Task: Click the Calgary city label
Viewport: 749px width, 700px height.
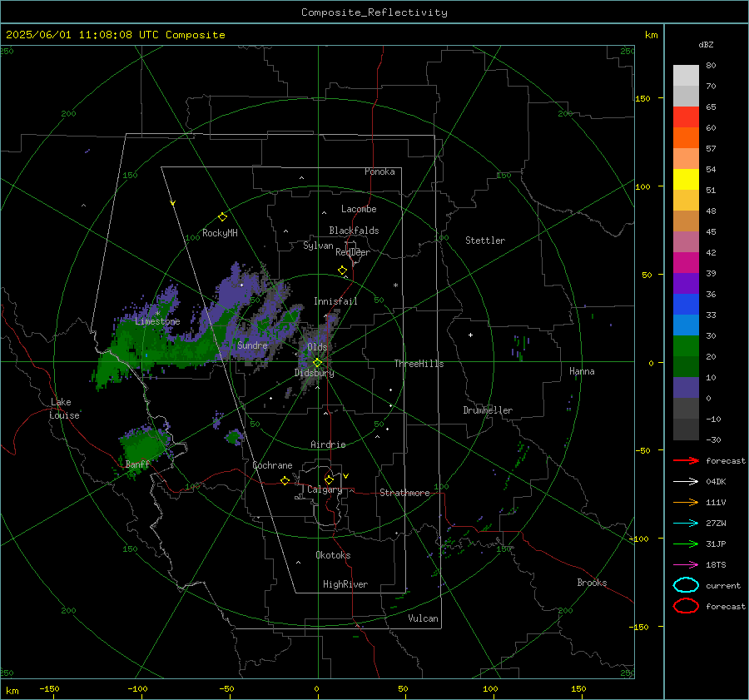Action: [x=325, y=489]
